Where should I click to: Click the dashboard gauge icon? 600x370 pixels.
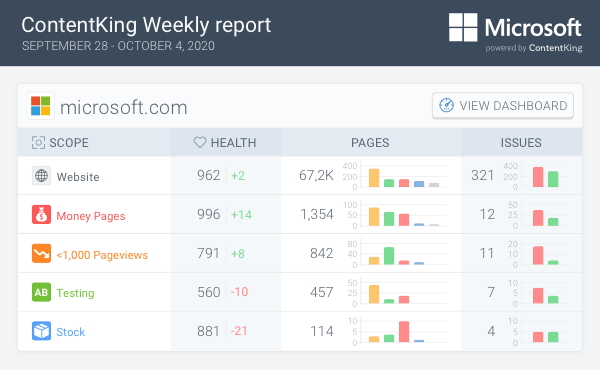tap(446, 105)
